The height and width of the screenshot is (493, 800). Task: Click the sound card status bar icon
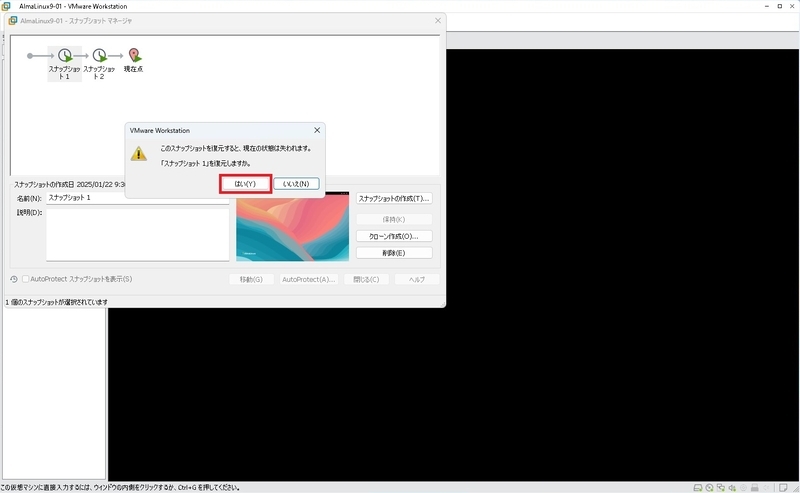click(x=732, y=488)
